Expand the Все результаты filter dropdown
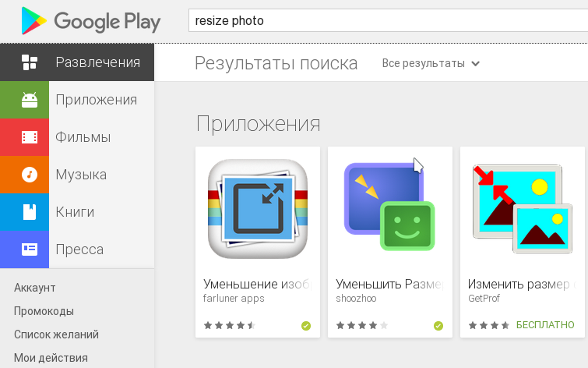Viewport: 588px width, 368px height. [431, 63]
